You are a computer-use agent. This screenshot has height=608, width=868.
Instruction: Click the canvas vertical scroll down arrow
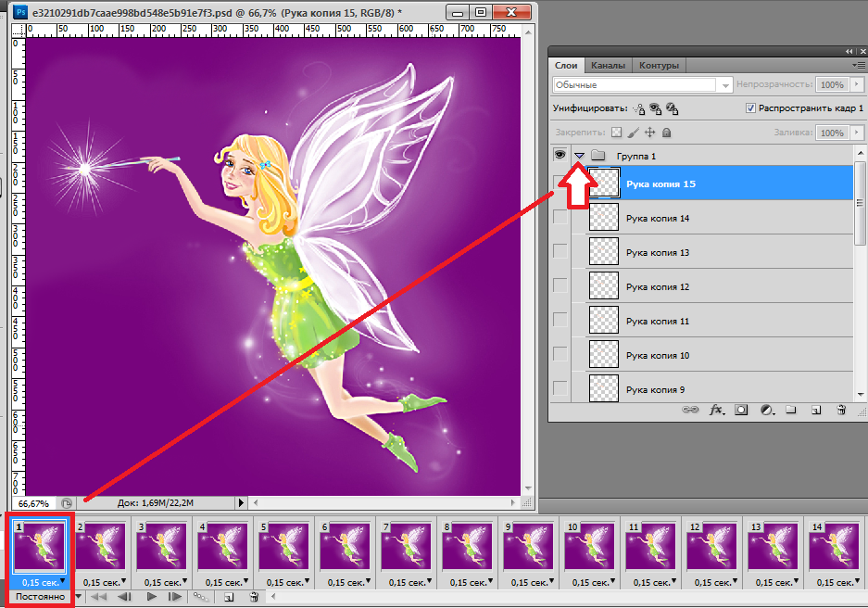[528, 488]
